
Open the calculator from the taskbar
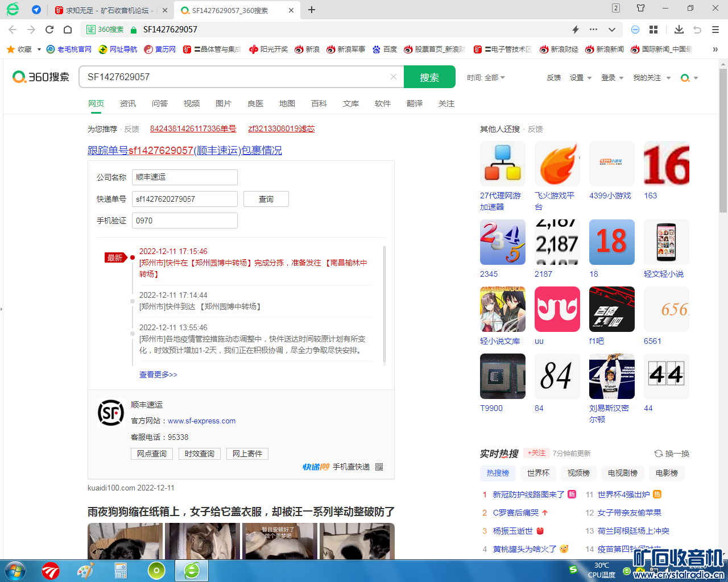121,570
